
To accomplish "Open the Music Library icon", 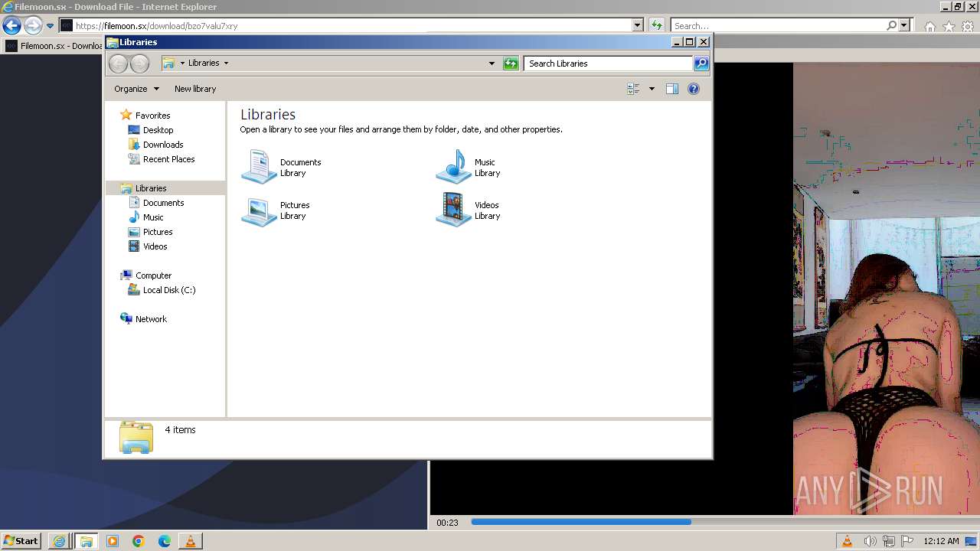I will (x=453, y=167).
